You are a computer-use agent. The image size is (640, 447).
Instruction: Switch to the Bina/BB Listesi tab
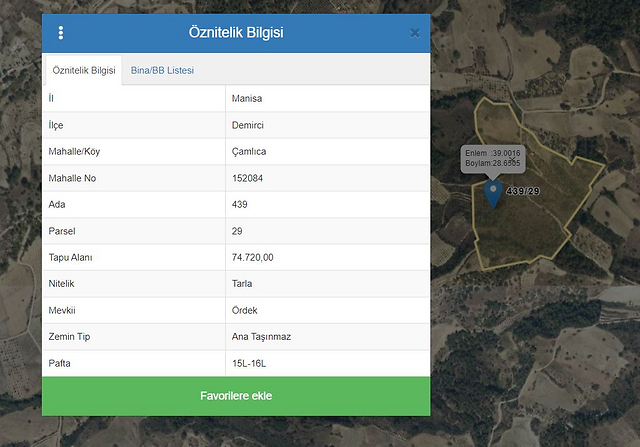point(162,70)
